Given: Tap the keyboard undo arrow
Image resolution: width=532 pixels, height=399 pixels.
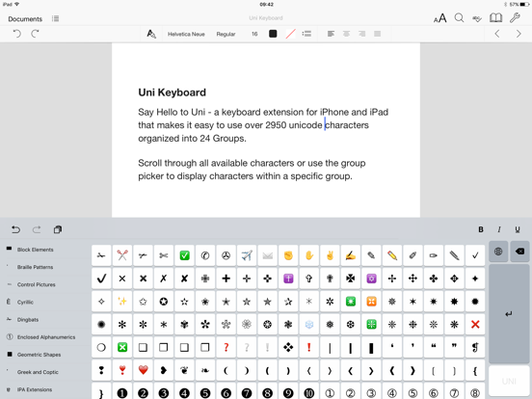Looking at the screenshot, I should (x=15, y=229).
